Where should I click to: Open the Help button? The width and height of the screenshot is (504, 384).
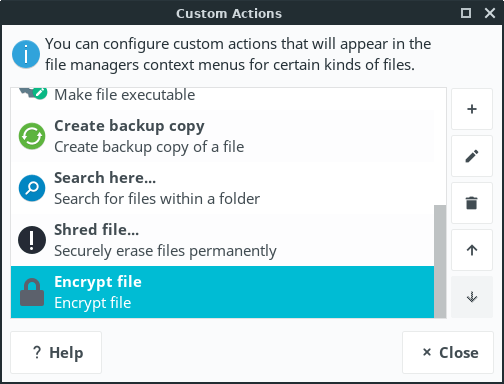56,352
